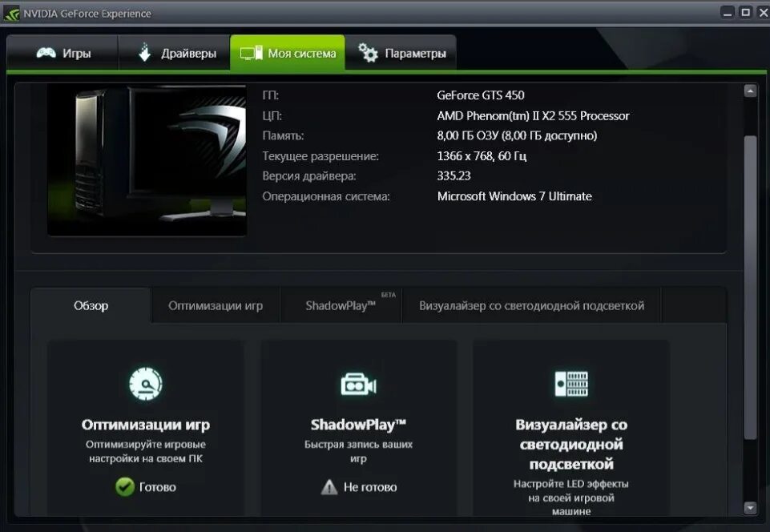
Task: Click the warning triangle next to Не готово
Action: [329, 487]
